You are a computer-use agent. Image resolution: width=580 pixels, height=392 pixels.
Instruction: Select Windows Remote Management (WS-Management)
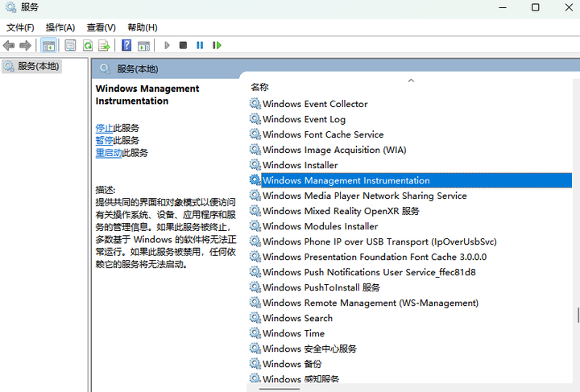click(x=371, y=303)
